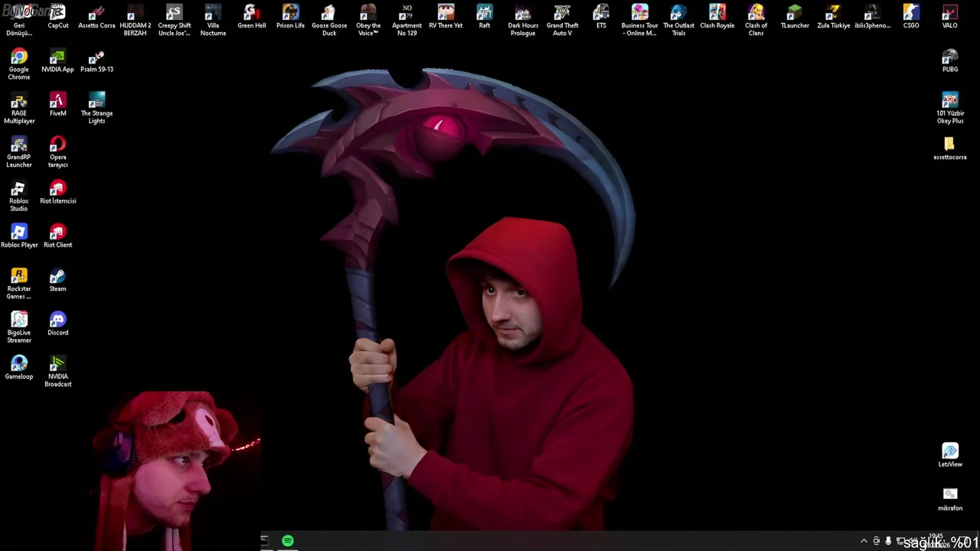Launch the LetsView shortcut
This screenshot has width=980, height=551.
949,455
